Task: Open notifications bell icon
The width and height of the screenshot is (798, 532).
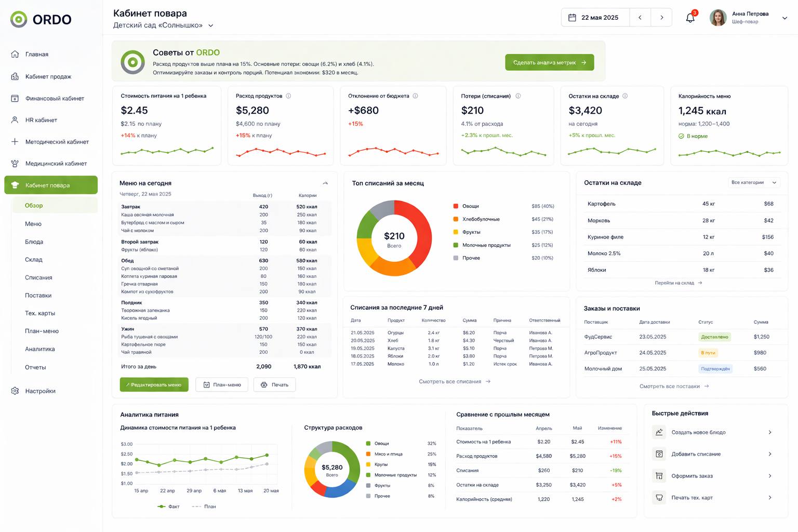Action: point(690,18)
